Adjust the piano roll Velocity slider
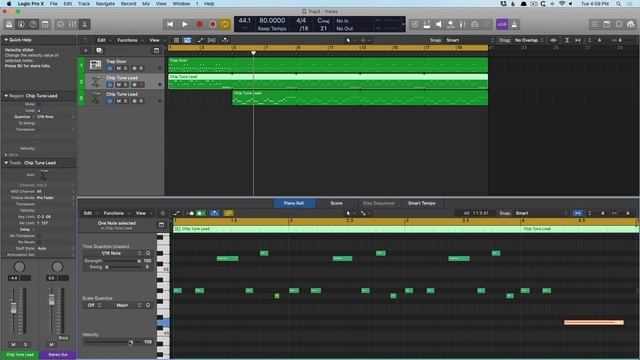The width and height of the screenshot is (640, 360). click(113, 342)
